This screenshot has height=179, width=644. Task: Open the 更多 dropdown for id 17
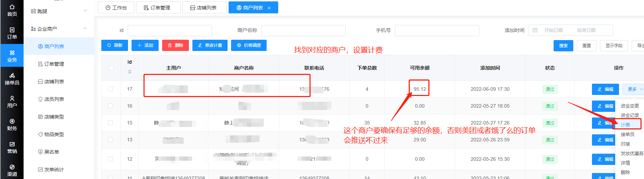point(634,89)
